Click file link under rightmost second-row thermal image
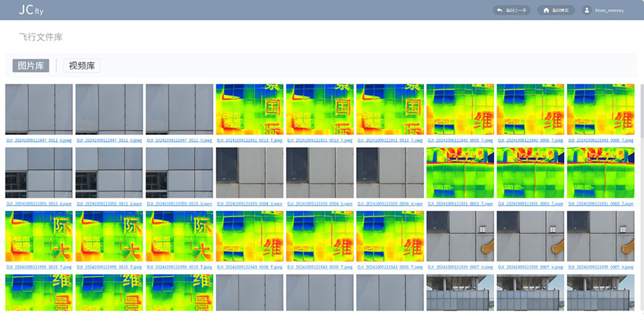Image resolution: width=644 pixels, height=316 pixels. pyautogui.click(x=600, y=203)
